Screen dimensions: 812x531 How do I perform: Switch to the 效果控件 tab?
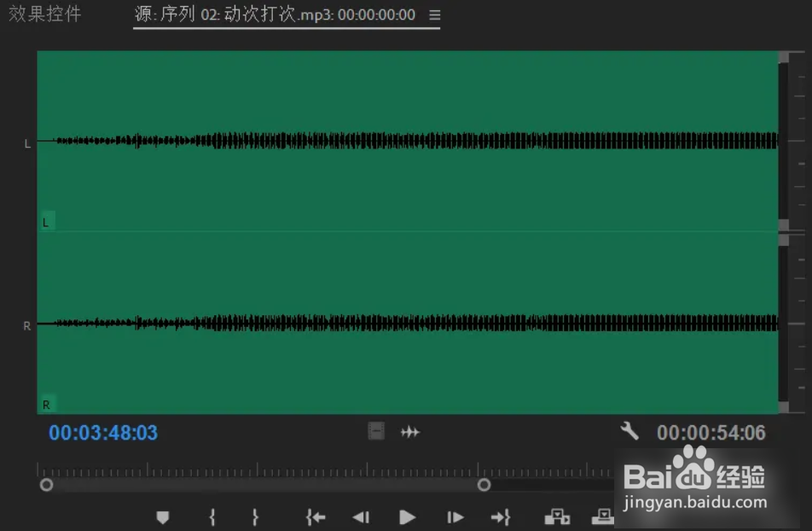coord(45,14)
